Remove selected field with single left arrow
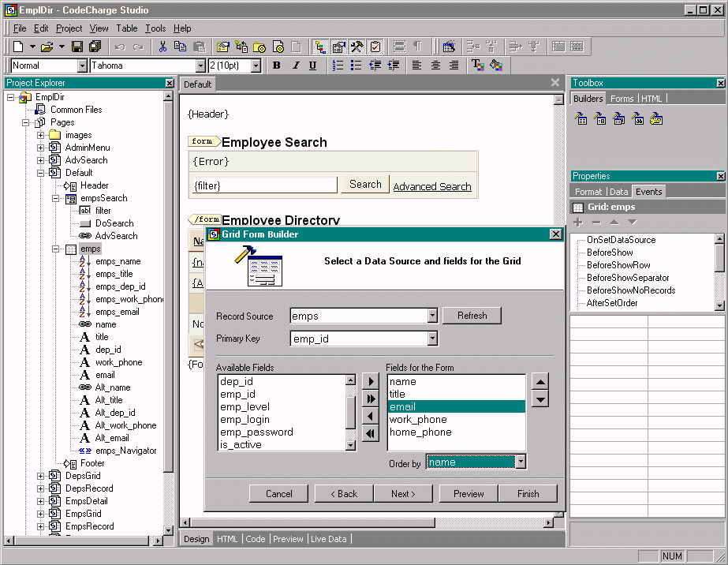The width and height of the screenshot is (728, 565). pyautogui.click(x=371, y=417)
